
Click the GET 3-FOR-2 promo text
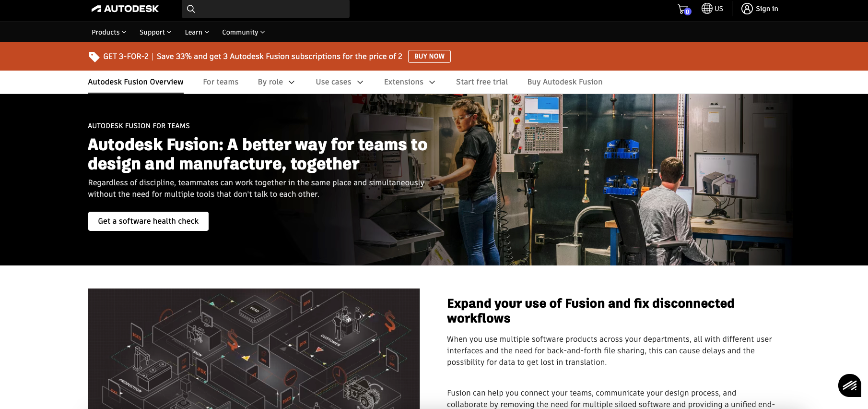[x=126, y=57]
